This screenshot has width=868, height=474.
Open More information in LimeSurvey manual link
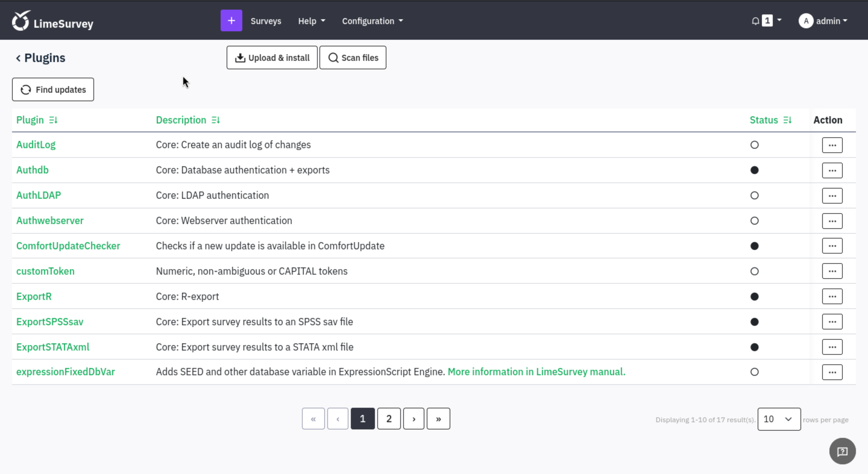536,372
